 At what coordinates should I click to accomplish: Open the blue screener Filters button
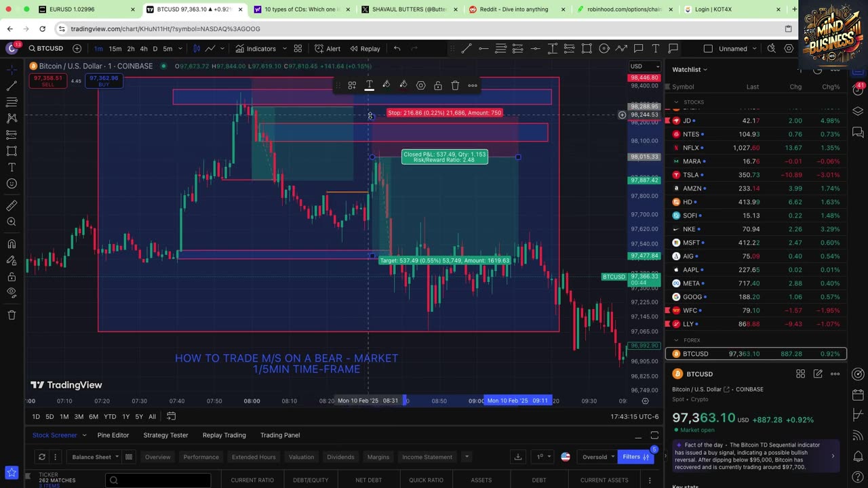coord(636,457)
